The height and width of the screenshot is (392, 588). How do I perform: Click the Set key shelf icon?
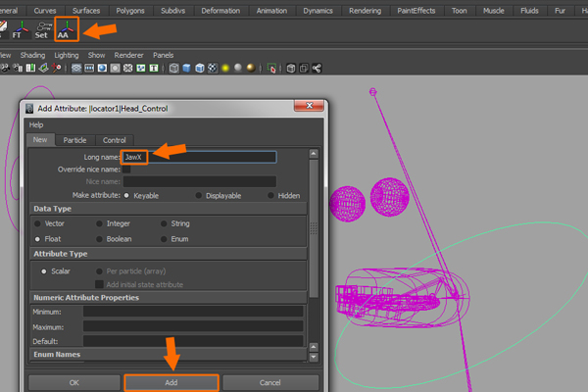[42, 29]
